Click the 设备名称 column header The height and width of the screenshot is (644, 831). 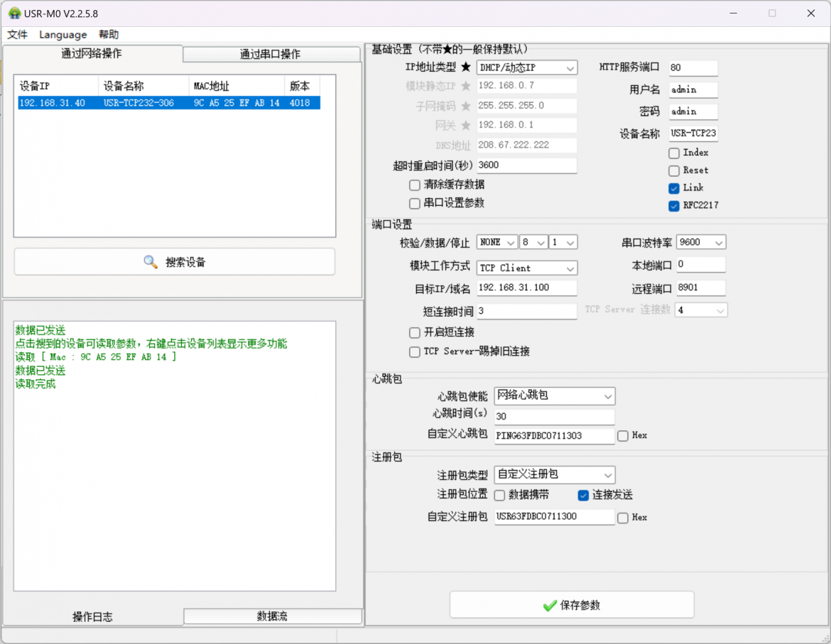(x=143, y=86)
